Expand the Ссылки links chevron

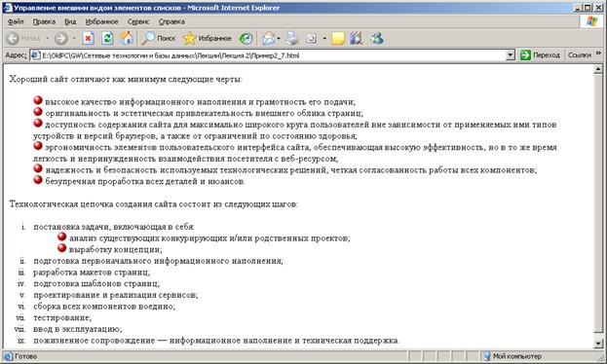point(598,53)
